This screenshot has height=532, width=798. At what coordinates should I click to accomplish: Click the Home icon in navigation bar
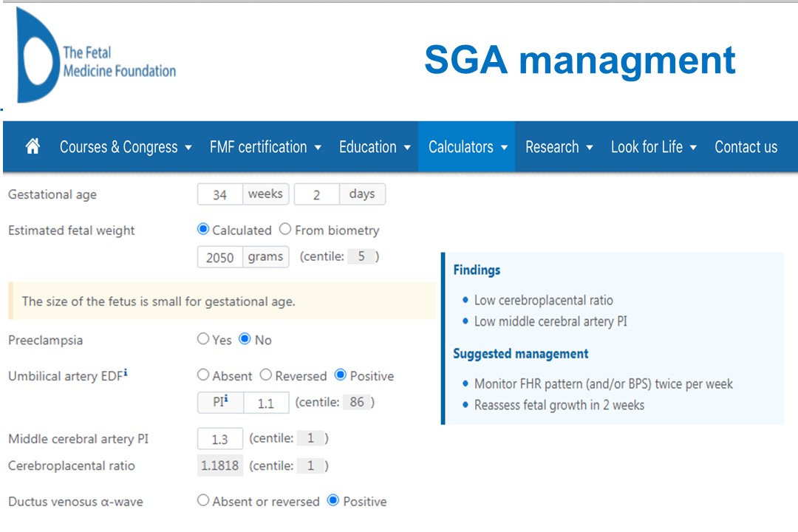(x=33, y=146)
